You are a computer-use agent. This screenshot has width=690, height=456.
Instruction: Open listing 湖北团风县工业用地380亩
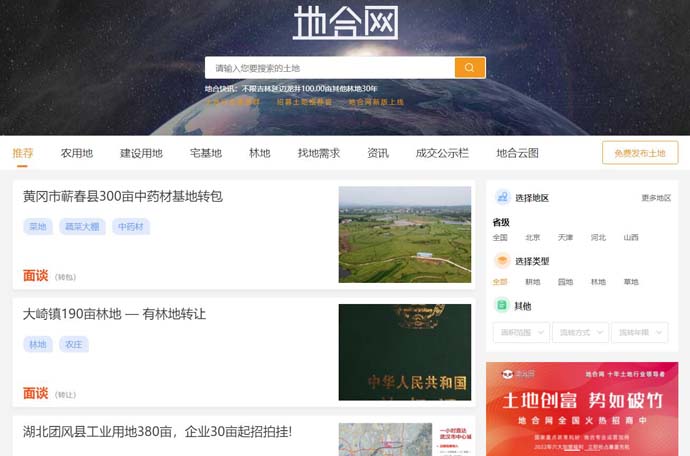(x=157, y=431)
